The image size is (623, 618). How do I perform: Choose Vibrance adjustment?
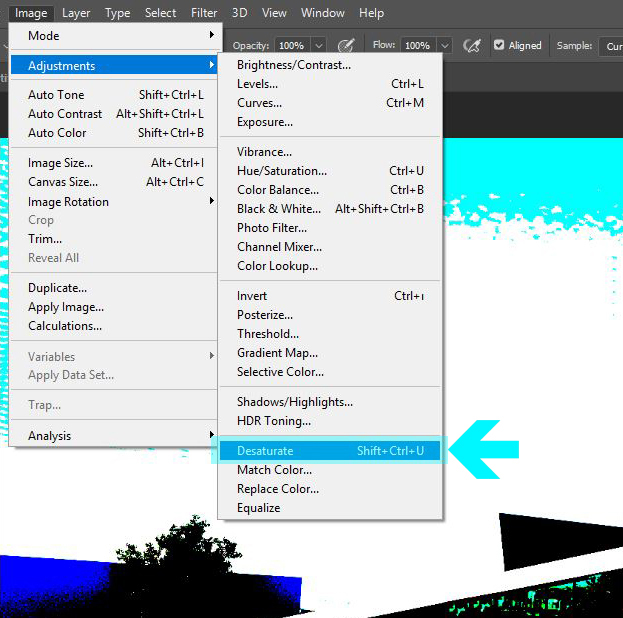[330, 152]
